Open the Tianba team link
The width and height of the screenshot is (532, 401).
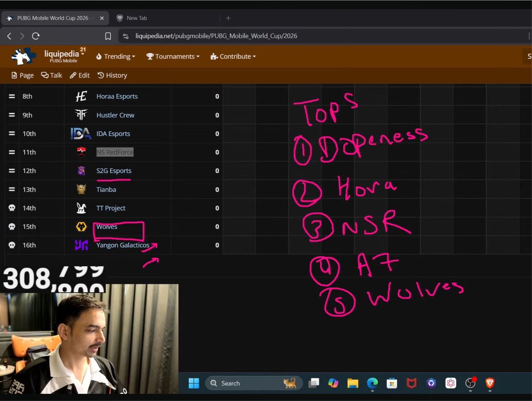tap(106, 189)
